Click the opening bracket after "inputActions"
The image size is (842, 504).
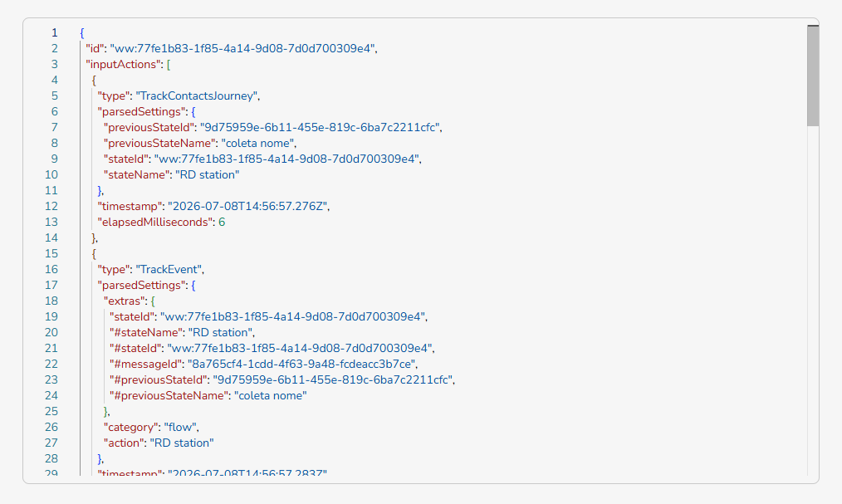tap(169, 65)
